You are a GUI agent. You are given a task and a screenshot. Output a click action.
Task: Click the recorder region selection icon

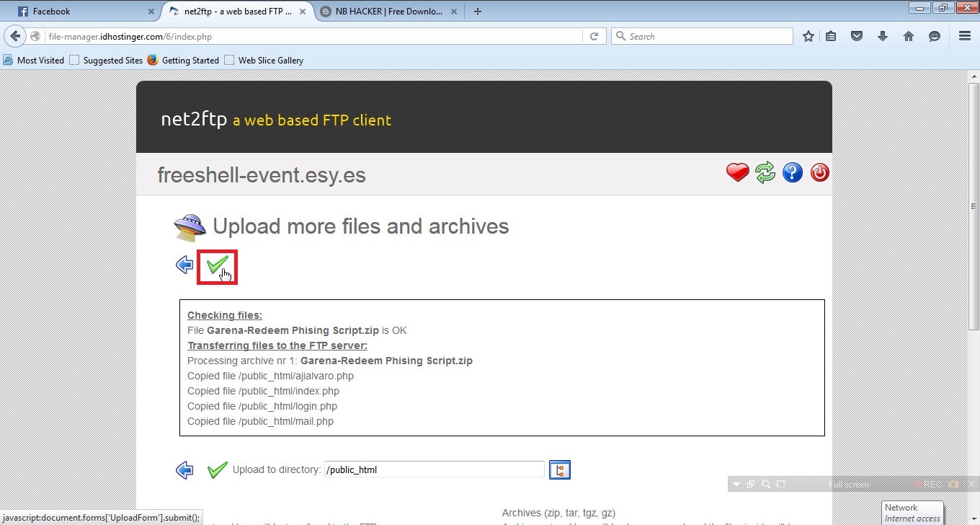pos(781,485)
